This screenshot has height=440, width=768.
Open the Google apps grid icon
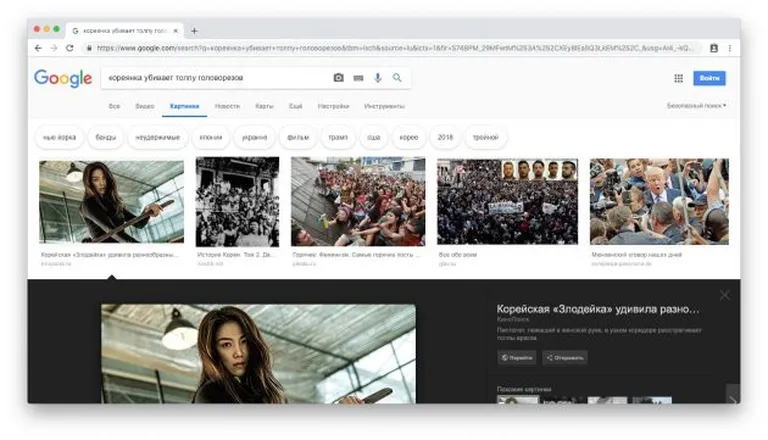(x=678, y=78)
